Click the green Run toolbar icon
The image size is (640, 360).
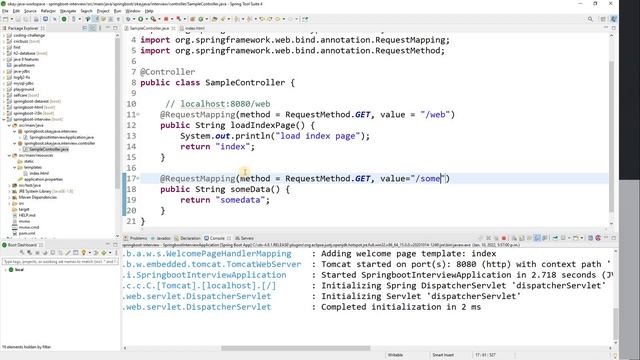pyautogui.click(x=140, y=19)
